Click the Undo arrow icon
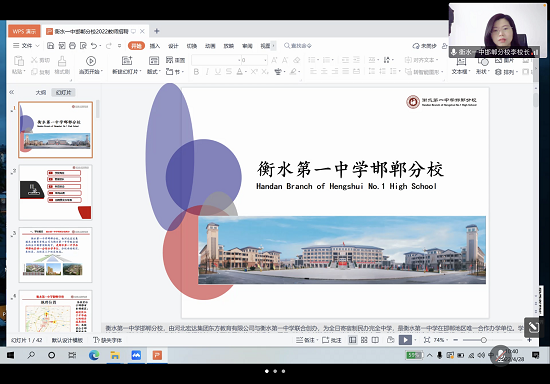Image resolution: width=550 pixels, height=384 pixels. (x=94, y=46)
